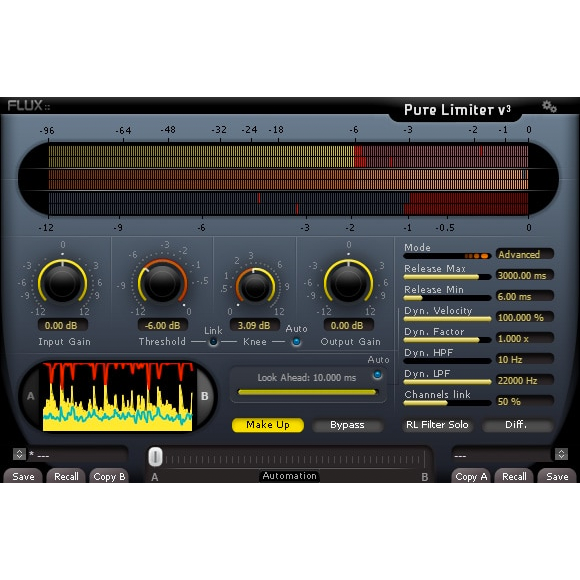The height and width of the screenshot is (580, 580).
Task: Enable RL Filter Solo
Action: coord(437,425)
